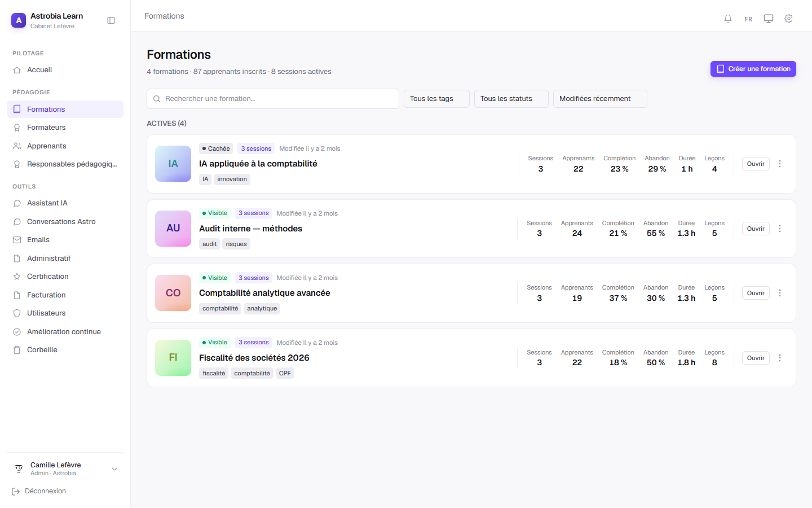Image resolution: width=812 pixels, height=508 pixels.
Task: Expand the Camille Lefèvre account menu
Action: click(x=65, y=468)
